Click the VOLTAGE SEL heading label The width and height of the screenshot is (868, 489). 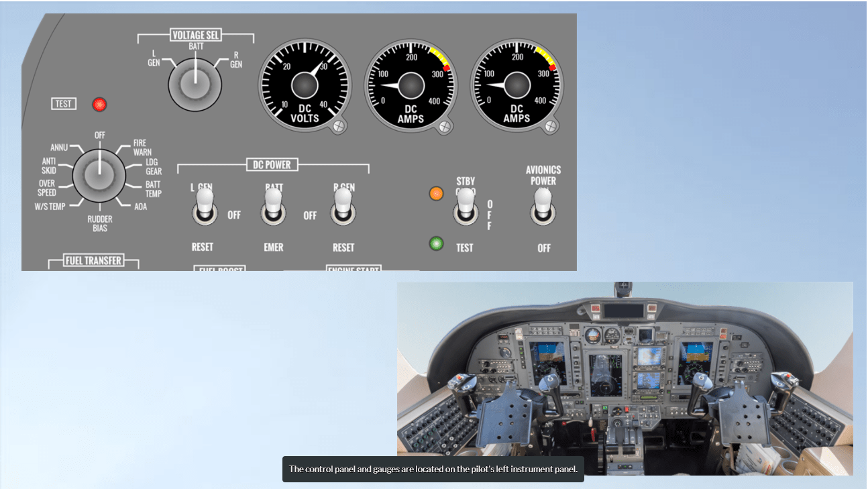[x=196, y=35]
